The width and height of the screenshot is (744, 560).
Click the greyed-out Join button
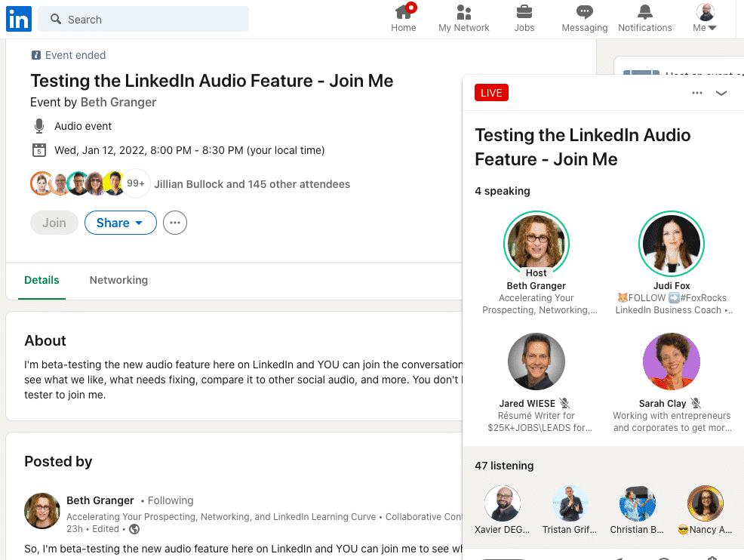[x=54, y=223]
